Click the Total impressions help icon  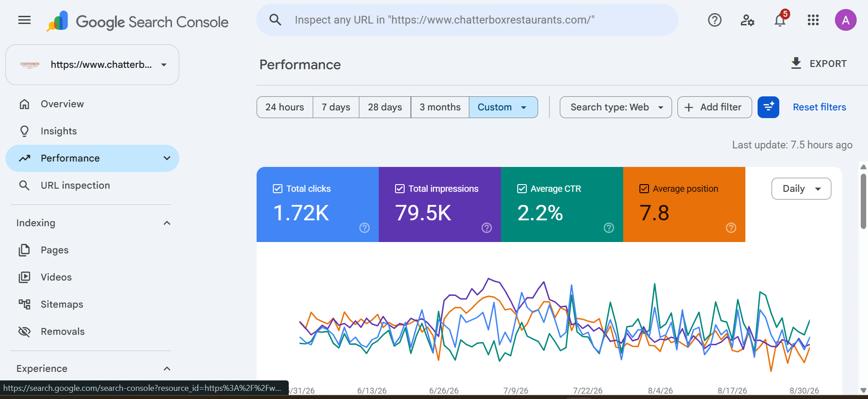(486, 228)
